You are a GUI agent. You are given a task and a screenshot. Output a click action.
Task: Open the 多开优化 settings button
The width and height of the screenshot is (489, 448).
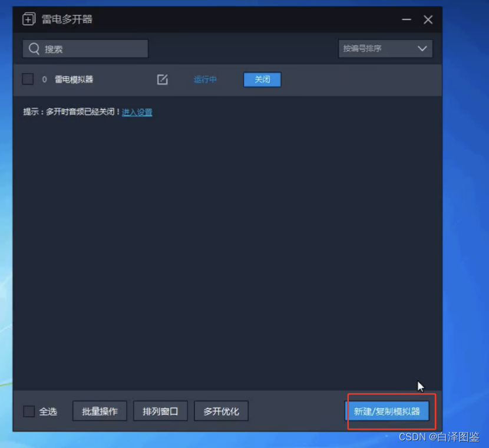[x=221, y=411]
